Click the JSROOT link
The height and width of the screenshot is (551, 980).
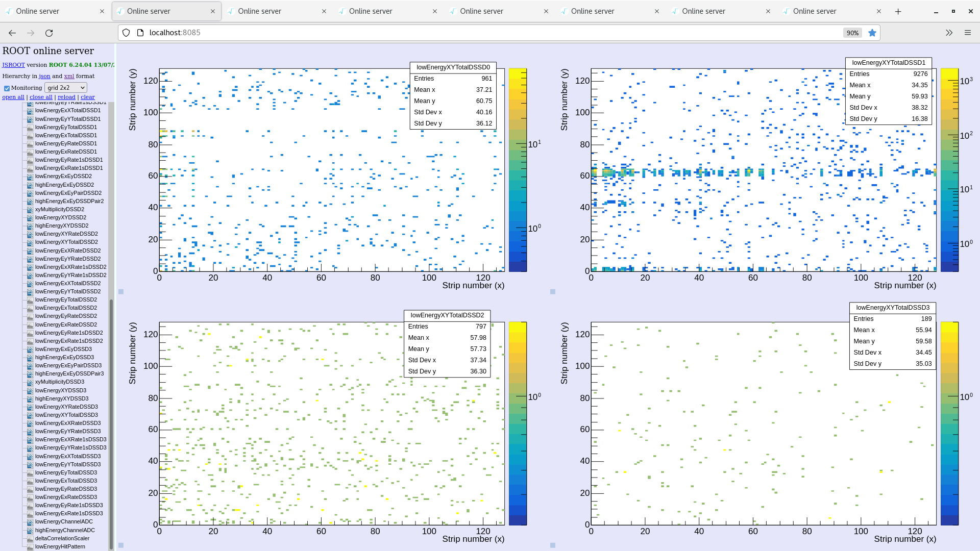click(13, 65)
